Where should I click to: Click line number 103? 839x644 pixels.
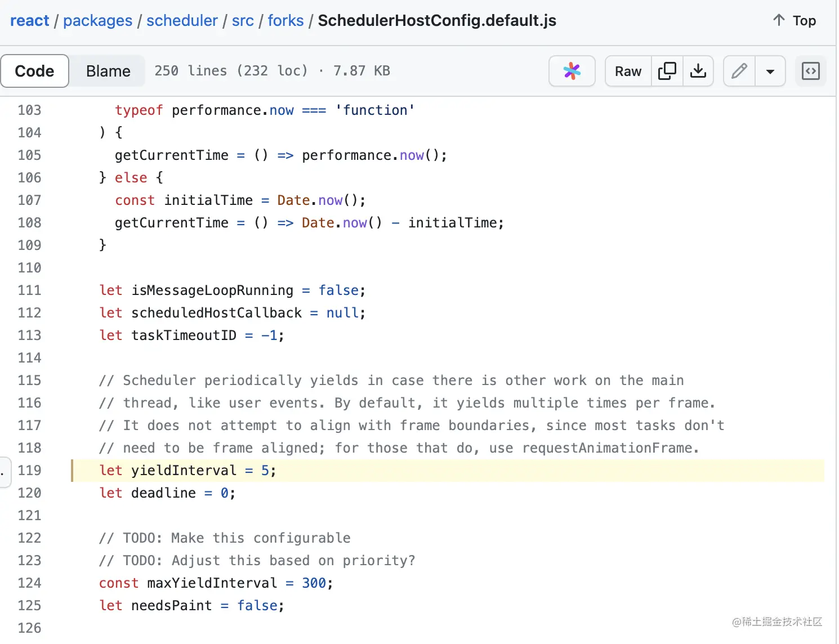(x=30, y=110)
